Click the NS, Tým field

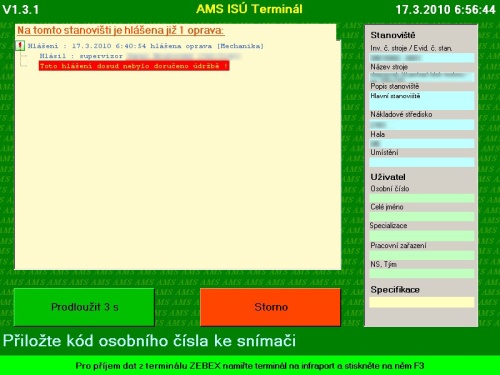pyautogui.click(x=422, y=274)
